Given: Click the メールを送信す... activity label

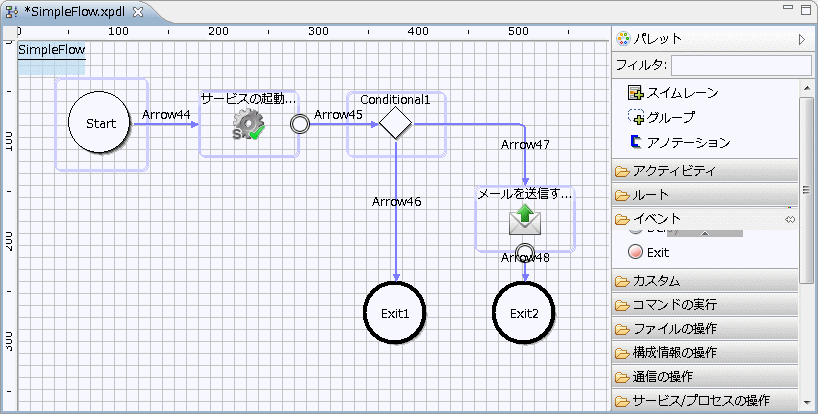Looking at the screenshot, I should click(x=525, y=193).
